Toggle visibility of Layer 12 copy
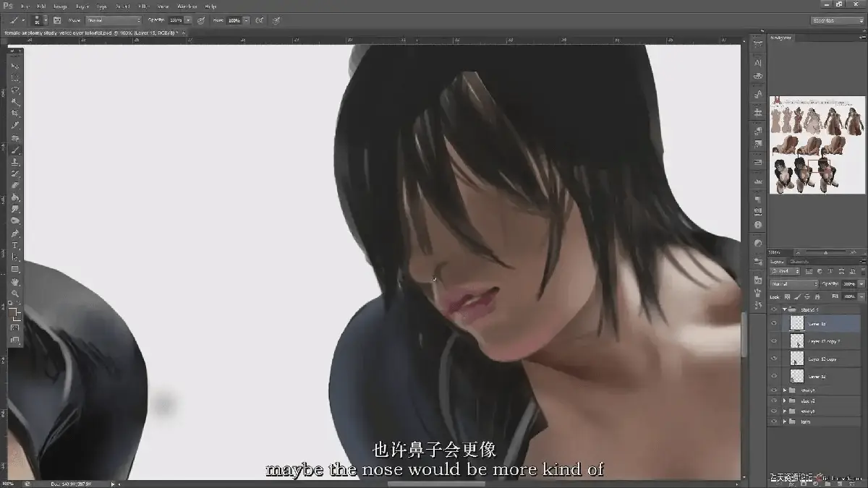The height and width of the screenshot is (488, 868). (x=774, y=359)
